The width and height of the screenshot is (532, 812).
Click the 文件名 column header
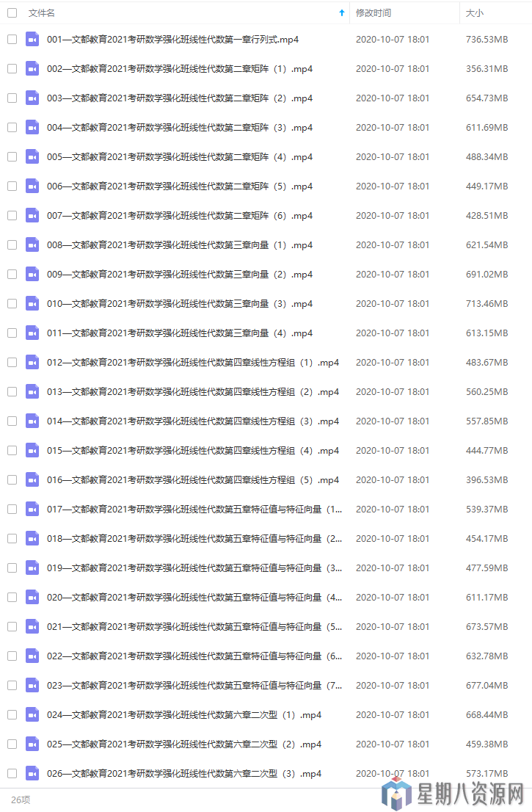[x=41, y=13]
